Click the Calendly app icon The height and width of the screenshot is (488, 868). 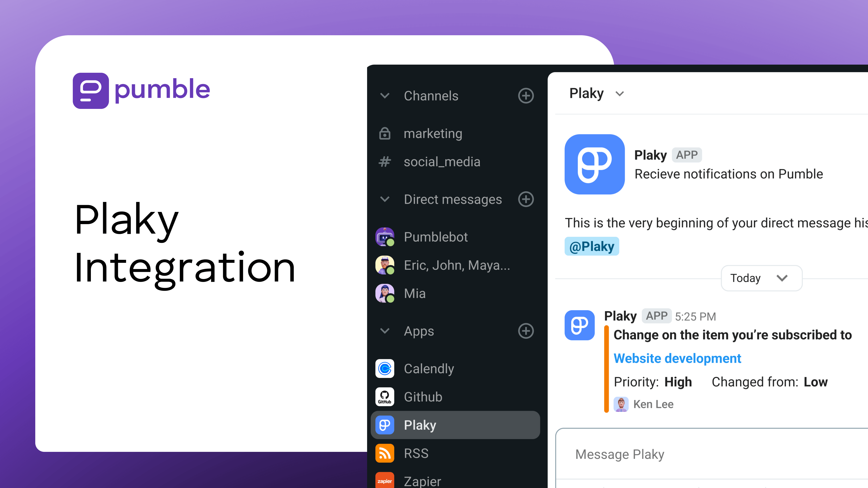pyautogui.click(x=384, y=368)
